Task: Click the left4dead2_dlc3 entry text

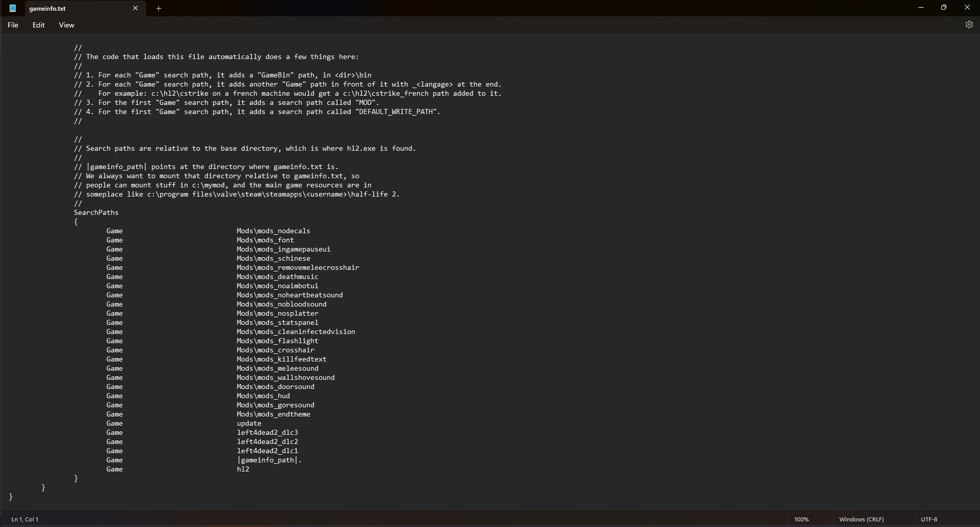Action: tap(267, 433)
